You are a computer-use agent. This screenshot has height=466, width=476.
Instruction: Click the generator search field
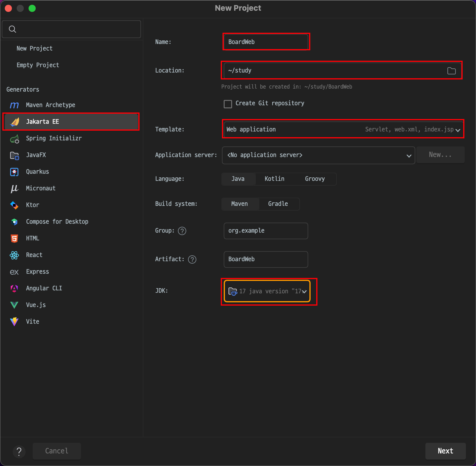pyautogui.click(x=71, y=29)
